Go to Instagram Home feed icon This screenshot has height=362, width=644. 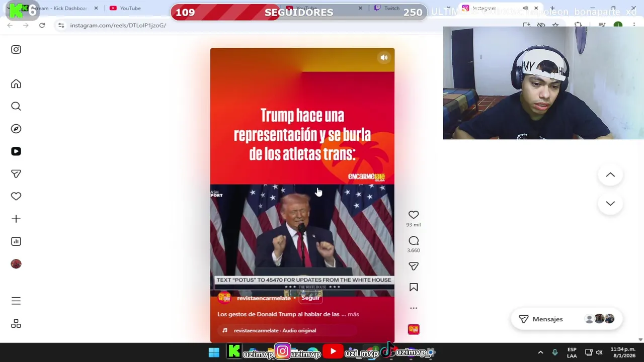coord(16,84)
